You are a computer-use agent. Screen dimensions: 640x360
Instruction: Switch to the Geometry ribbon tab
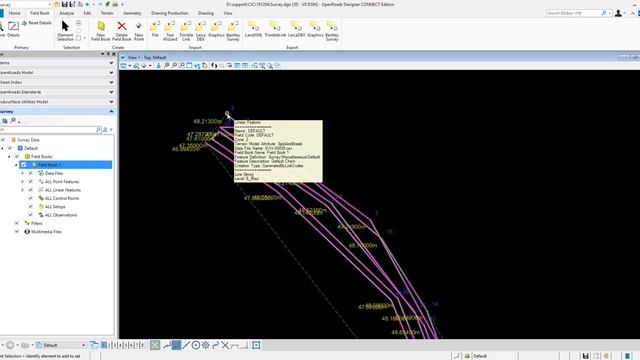click(132, 13)
